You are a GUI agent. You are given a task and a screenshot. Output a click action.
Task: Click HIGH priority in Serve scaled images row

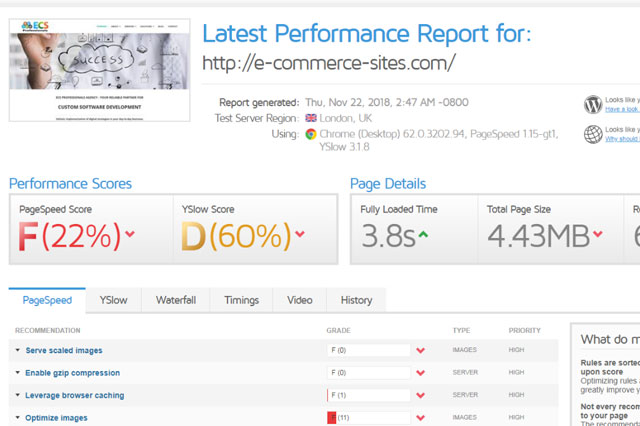click(516, 350)
